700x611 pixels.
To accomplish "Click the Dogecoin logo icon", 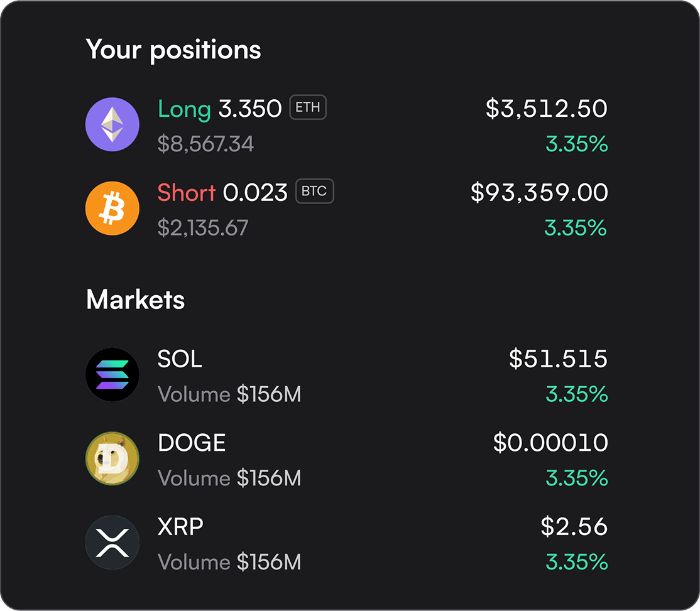I will pyautogui.click(x=112, y=458).
